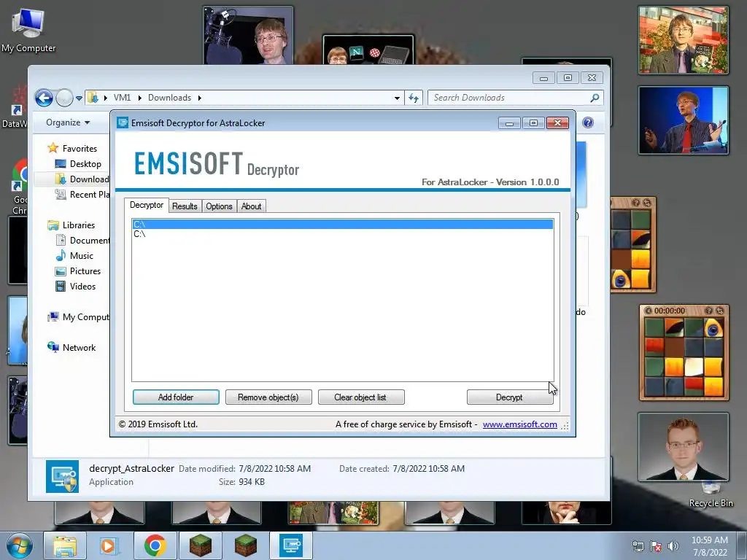The image size is (747, 560).
Task: Click the Add folder button
Action: (176, 397)
